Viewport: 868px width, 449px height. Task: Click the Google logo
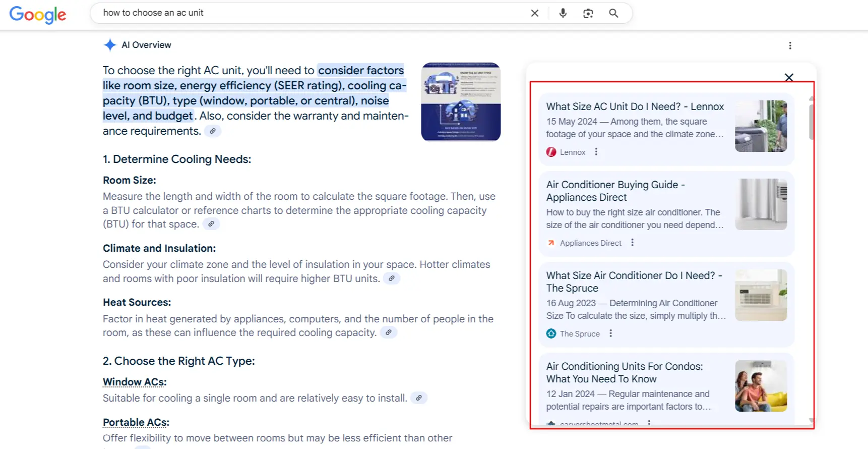click(x=38, y=15)
